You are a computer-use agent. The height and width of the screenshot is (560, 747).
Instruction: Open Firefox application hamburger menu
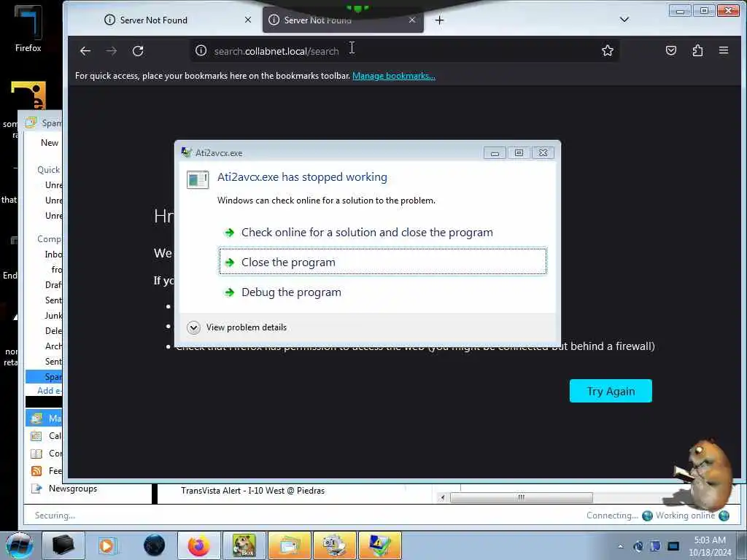click(724, 50)
